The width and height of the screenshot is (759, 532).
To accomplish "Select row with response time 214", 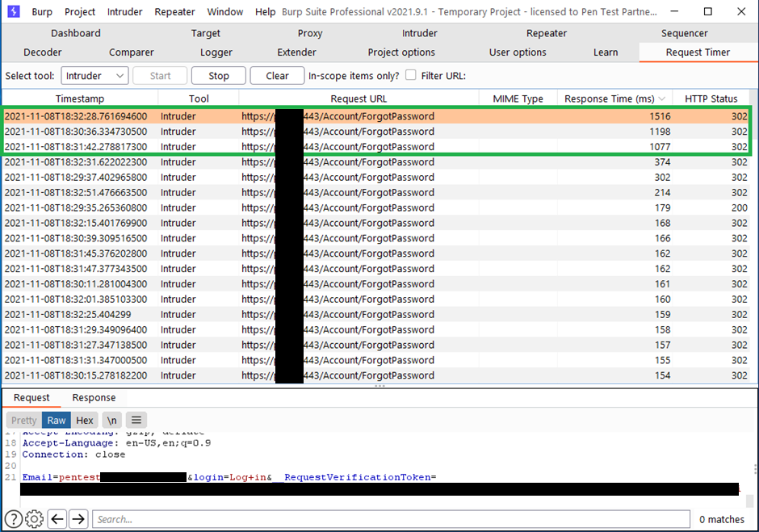I will pyautogui.click(x=376, y=192).
